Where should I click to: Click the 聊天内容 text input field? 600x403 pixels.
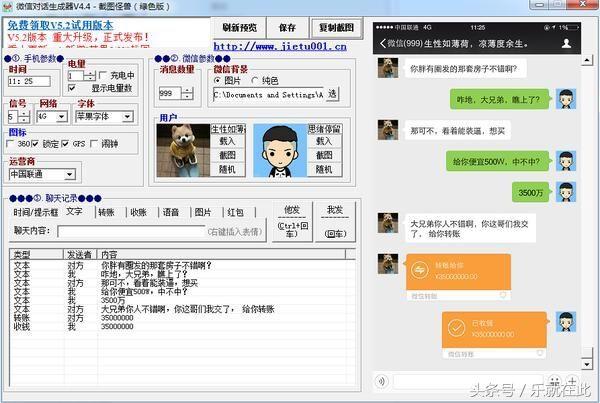point(132,231)
